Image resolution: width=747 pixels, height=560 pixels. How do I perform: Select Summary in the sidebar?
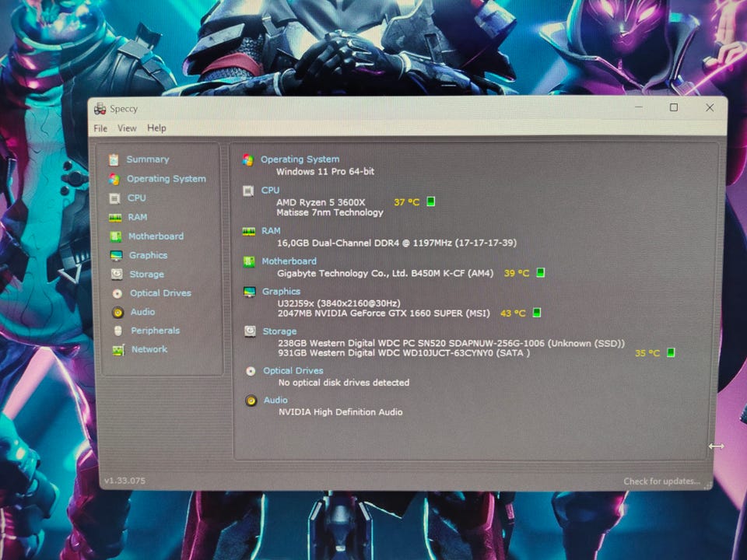coord(148,159)
